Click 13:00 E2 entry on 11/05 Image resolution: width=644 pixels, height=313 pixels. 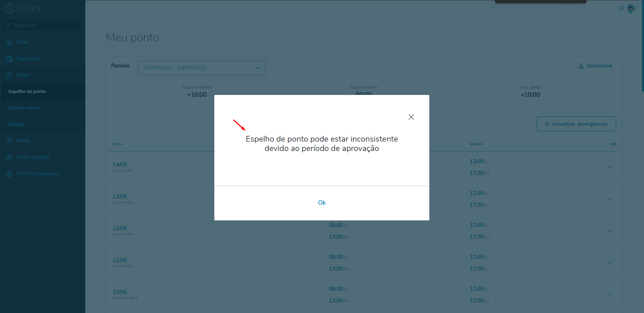[338, 269]
